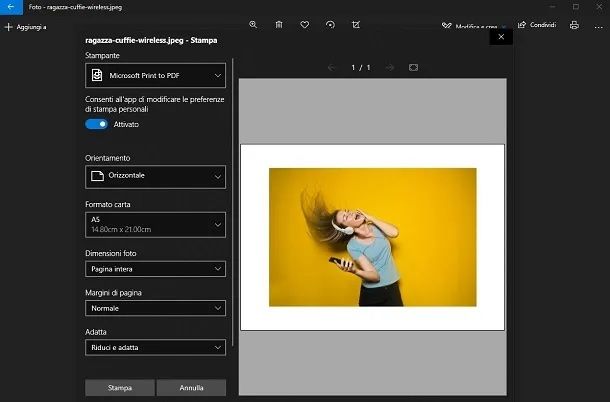Open the Stampante printer dropdown

tap(155, 75)
